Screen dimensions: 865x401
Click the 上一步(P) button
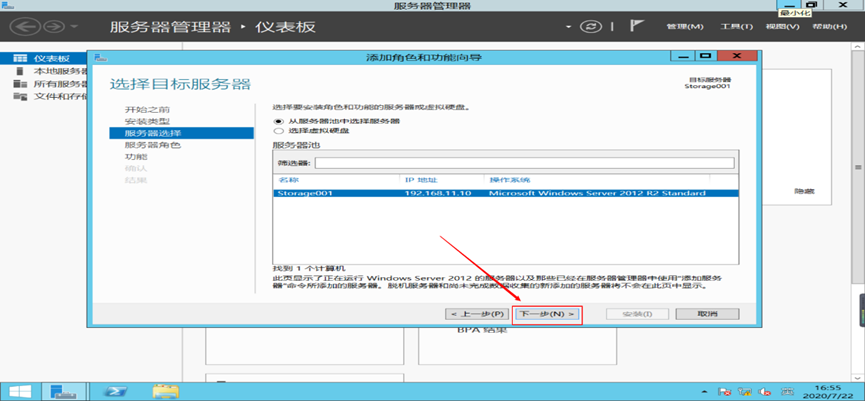(x=476, y=314)
